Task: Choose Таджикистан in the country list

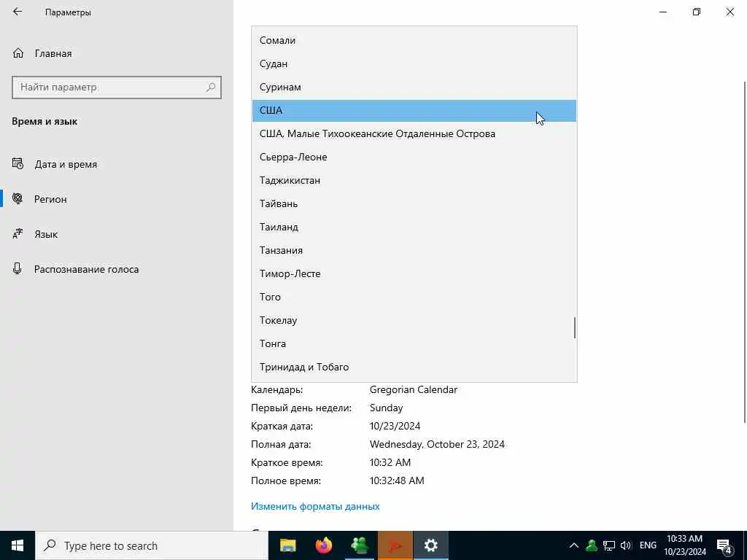Action: (x=414, y=181)
